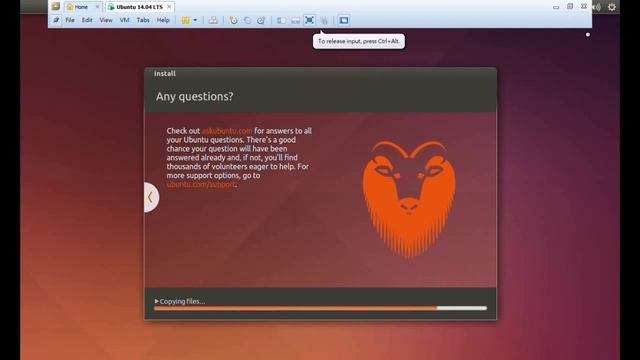Image resolution: width=640 pixels, height=360 pixels.
Task: Open the View menu
Action: pos(106,20)
